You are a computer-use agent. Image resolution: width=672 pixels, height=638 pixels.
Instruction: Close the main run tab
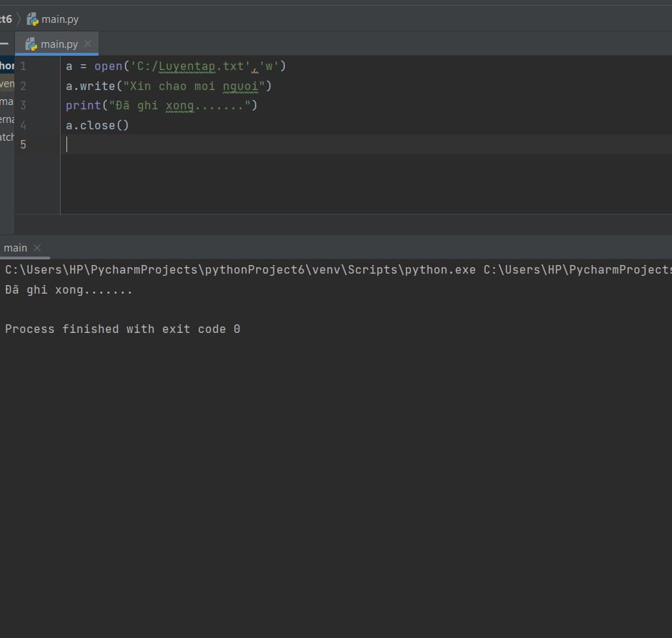click(x=37, y=248)
